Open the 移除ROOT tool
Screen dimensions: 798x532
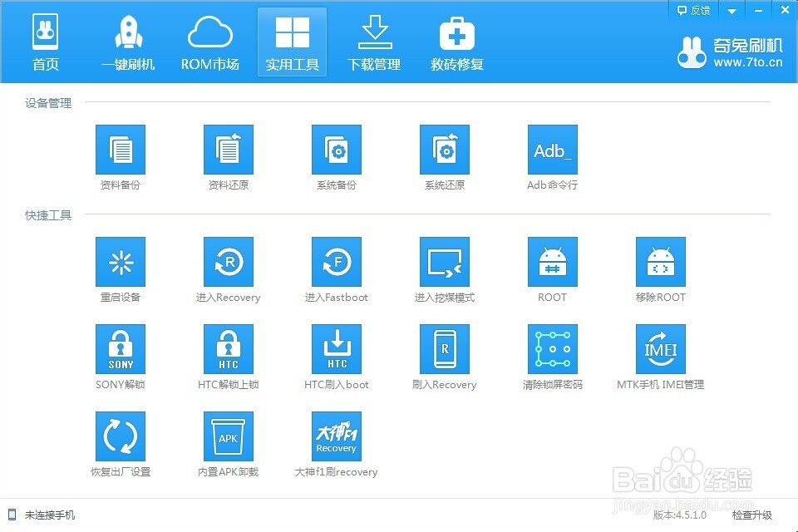pos(661,262)
